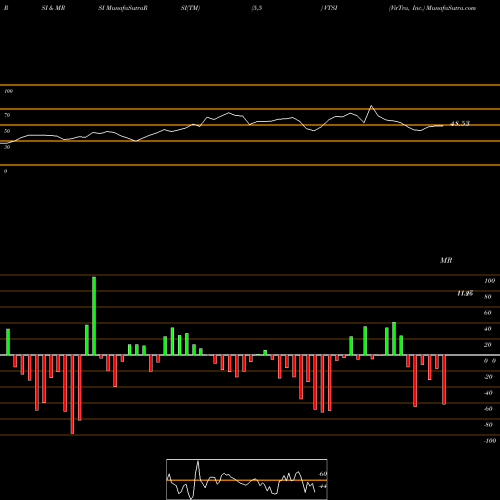Image resolution: width=500 pixels, height=500 pixels.
Task: Click the 20 label on MR axis
Action: [488, 345]
